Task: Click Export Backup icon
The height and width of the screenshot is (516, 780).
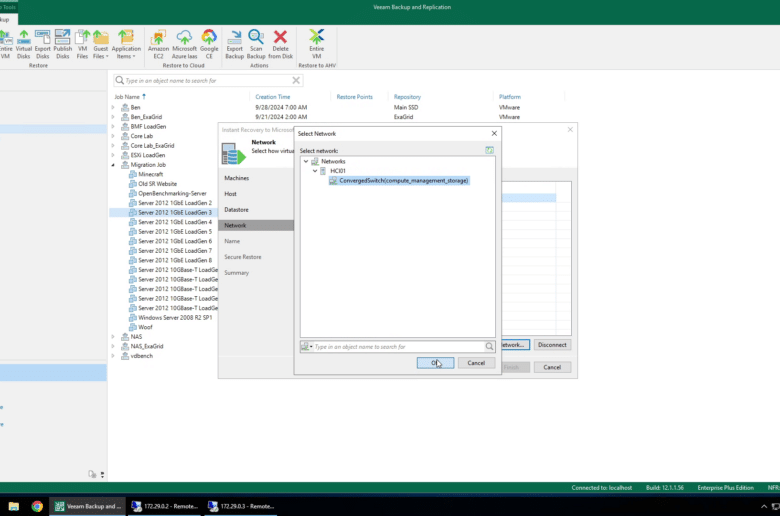Action: click(x=234, y=44)
